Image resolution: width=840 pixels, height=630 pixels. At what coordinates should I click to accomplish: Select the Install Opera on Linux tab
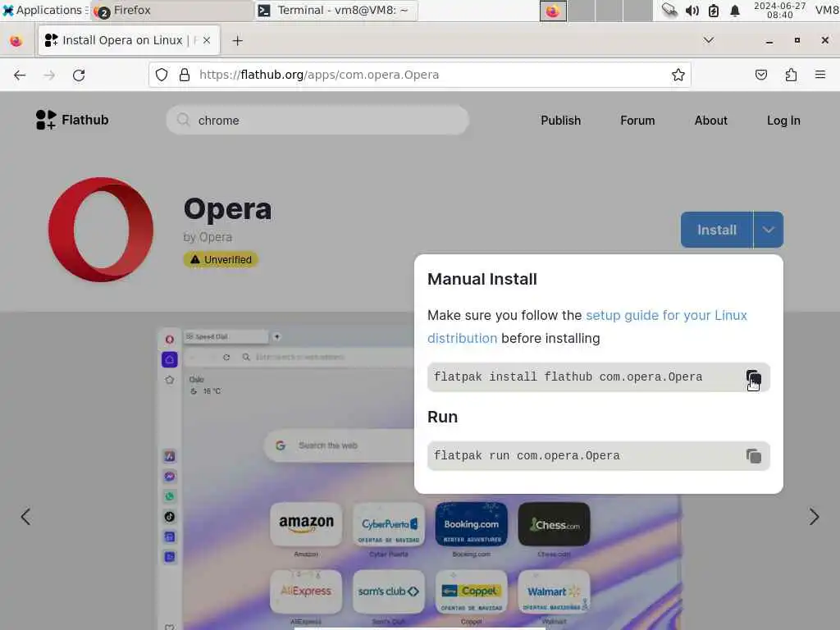(129, 40)
